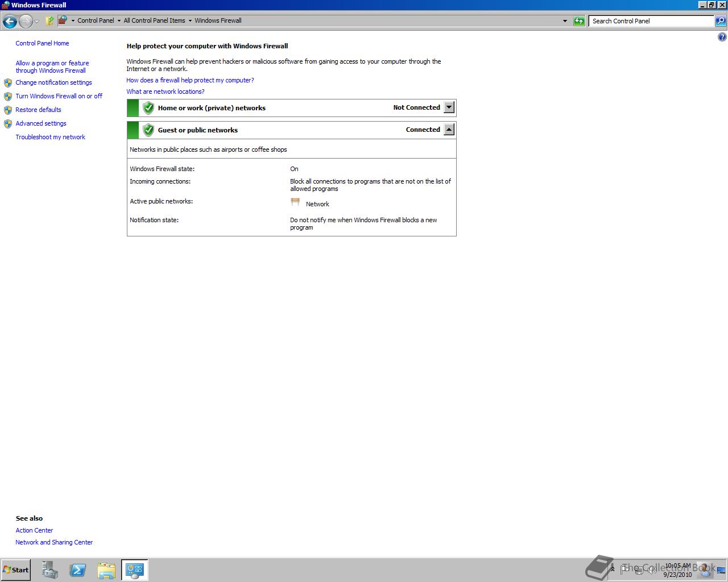Collapse Guest or public networks section arrow

tap(449, 130)
